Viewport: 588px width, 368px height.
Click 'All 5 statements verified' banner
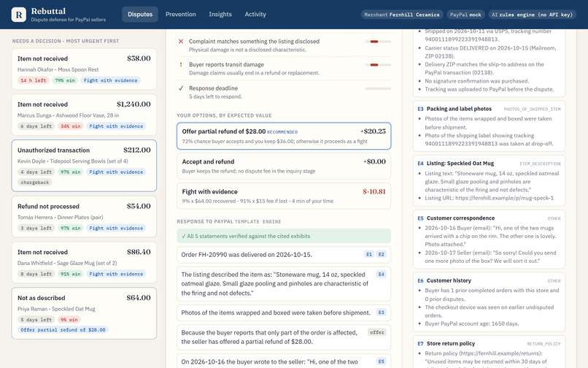coord(284,236)
